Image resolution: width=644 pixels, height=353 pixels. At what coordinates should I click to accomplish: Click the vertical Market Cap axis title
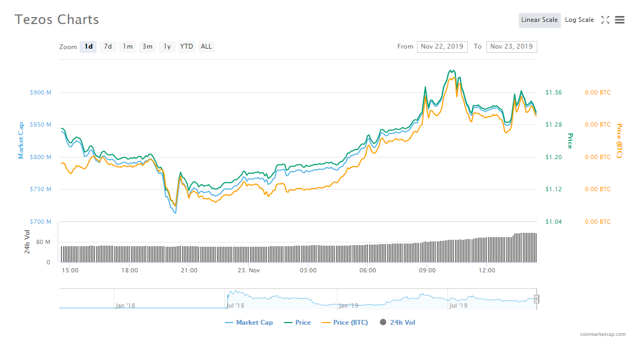(x=21, y=140)
